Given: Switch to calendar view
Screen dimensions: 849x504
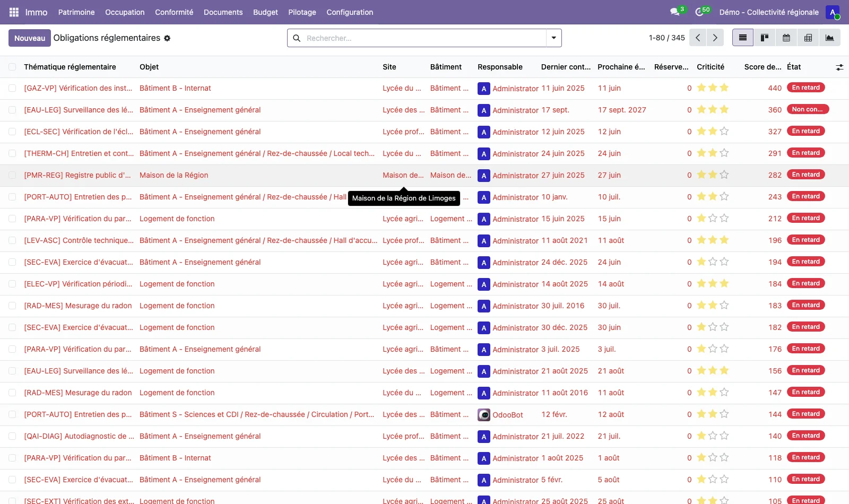Looking at the screenshot, I should [786, 38].
